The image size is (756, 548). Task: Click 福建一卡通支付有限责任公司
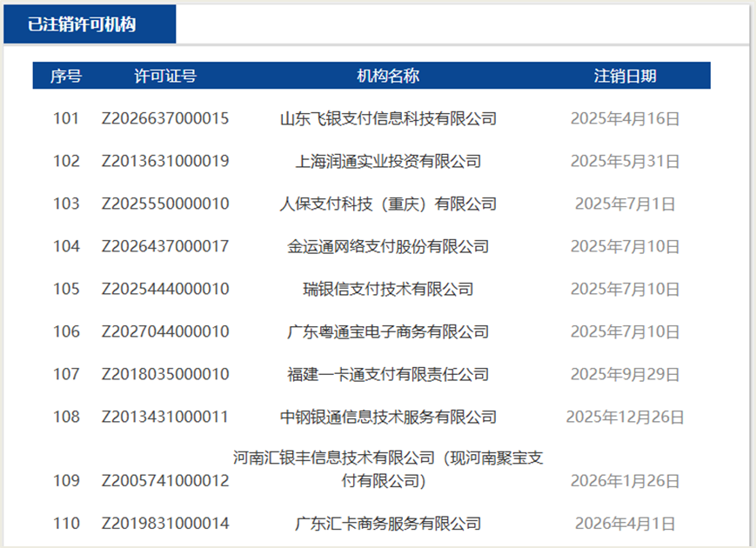pyautogui.click(x=388, y=374)
